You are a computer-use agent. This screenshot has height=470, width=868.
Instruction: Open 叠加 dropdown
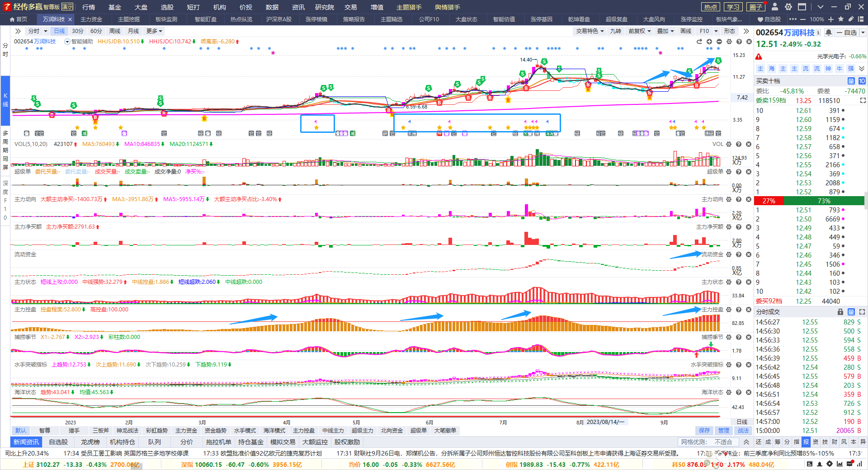coord(665,31)
